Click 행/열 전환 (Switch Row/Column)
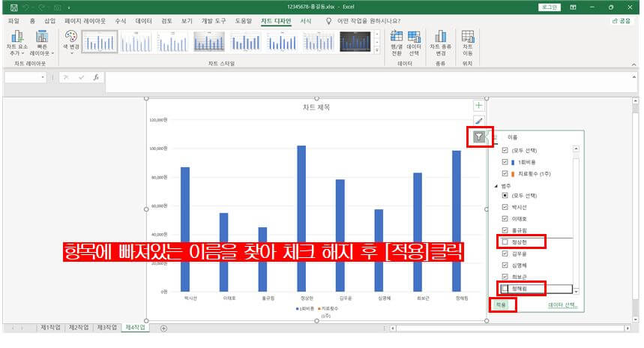Screen dimensions: 644x348 click(397, 43)
